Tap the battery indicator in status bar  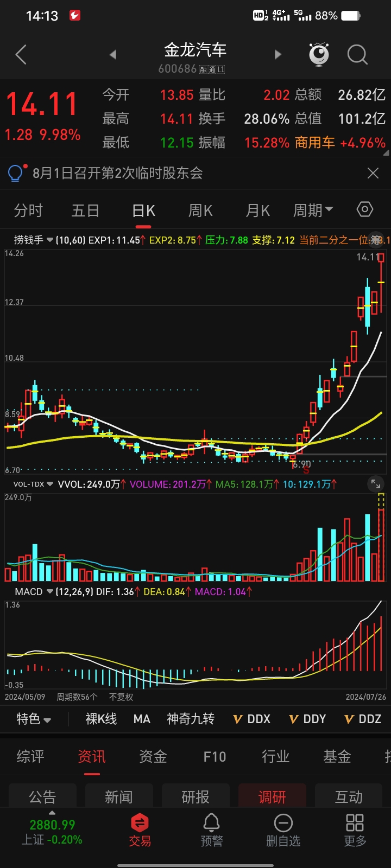(350, 16)
